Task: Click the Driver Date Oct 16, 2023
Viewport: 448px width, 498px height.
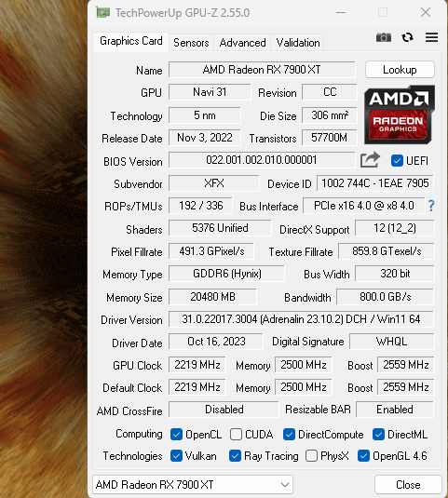Action: (x=216, y=342)
